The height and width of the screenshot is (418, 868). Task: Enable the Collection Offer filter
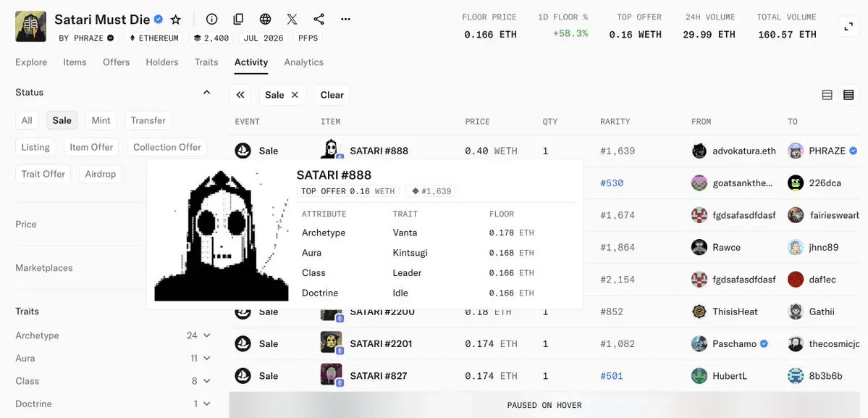[167, 147]
